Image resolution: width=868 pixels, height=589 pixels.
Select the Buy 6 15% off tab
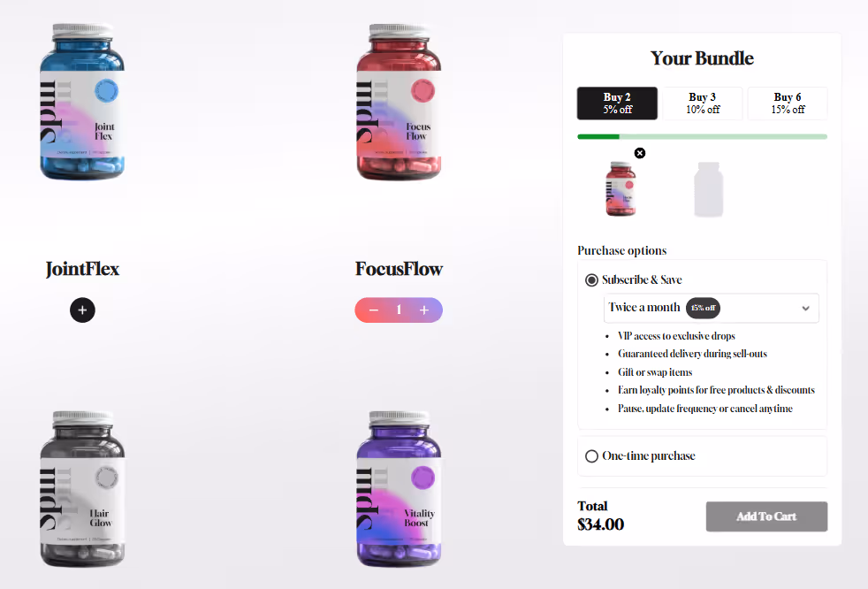[788, 103]
